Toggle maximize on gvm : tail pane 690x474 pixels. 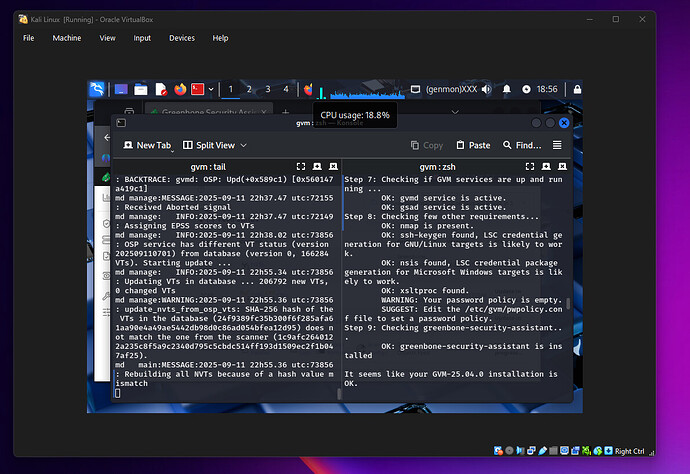301,166
